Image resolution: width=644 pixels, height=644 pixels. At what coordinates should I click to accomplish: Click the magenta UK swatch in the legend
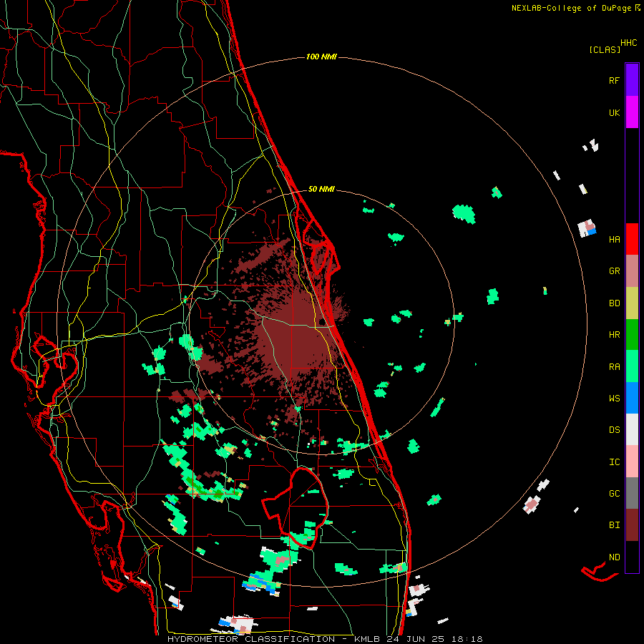coord(632,112)
